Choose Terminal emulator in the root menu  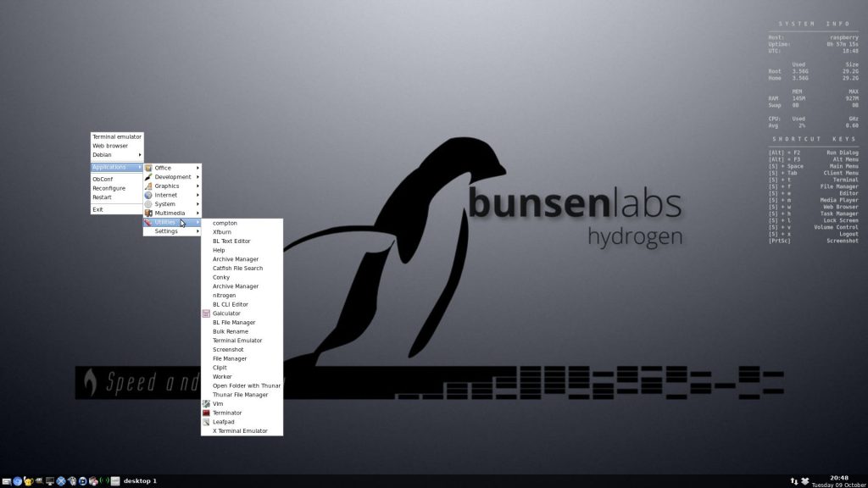[x=117, y=136]
